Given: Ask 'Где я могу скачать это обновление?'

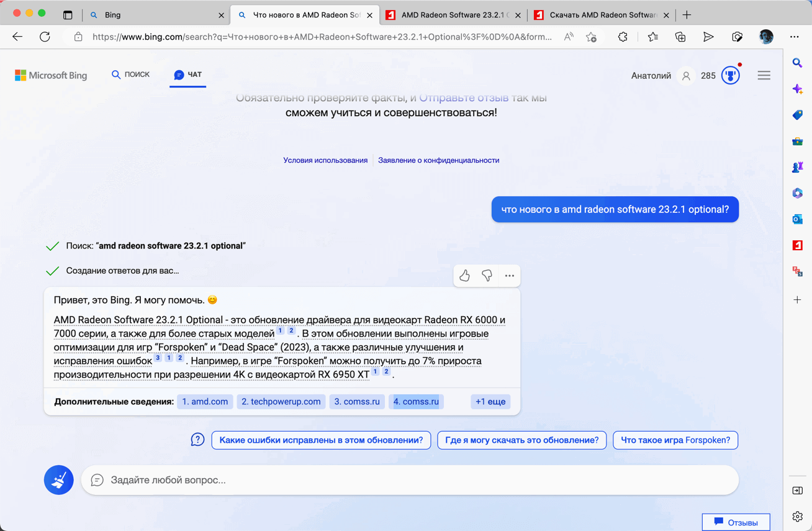Looking at the screenshot, I should point(522,440).
